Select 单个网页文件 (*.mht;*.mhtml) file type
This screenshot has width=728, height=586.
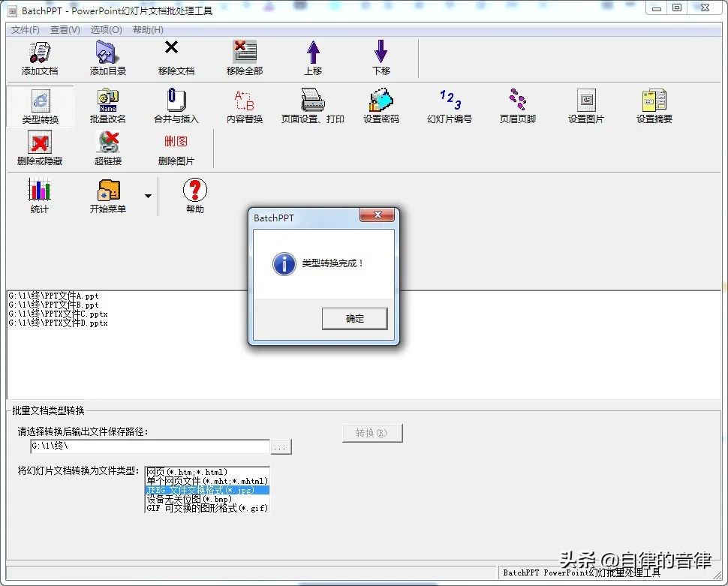(207, 481)
